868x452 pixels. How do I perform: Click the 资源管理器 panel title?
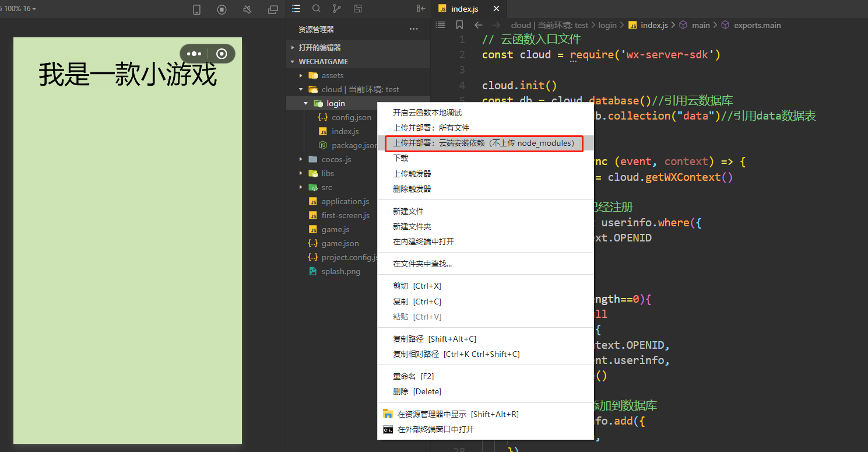316,29
